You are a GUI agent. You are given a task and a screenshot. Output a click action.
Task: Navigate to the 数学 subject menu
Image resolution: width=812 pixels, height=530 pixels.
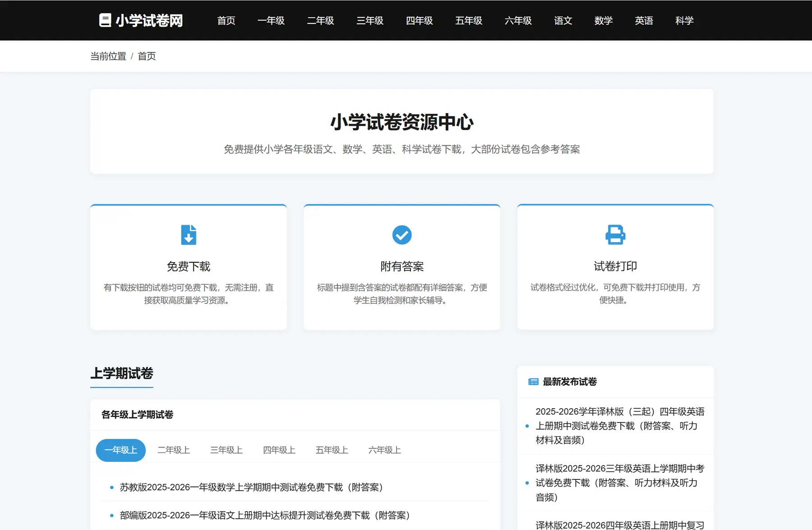[603, 21]
